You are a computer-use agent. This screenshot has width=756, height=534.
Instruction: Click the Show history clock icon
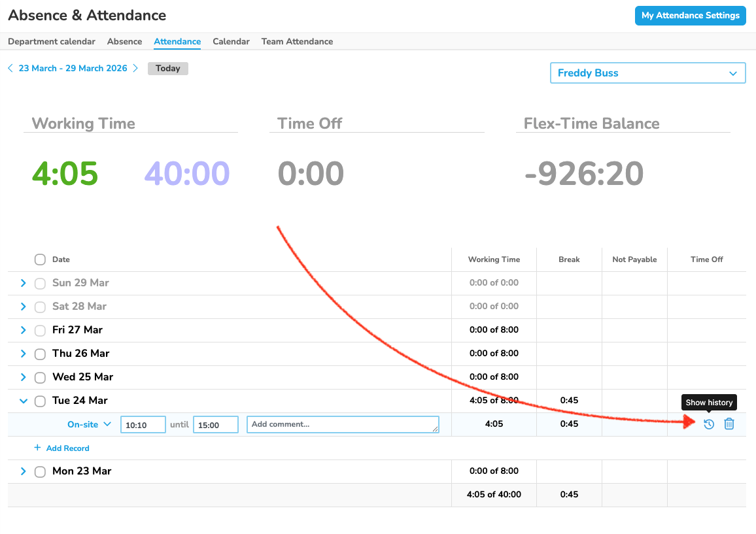(709, 424)
